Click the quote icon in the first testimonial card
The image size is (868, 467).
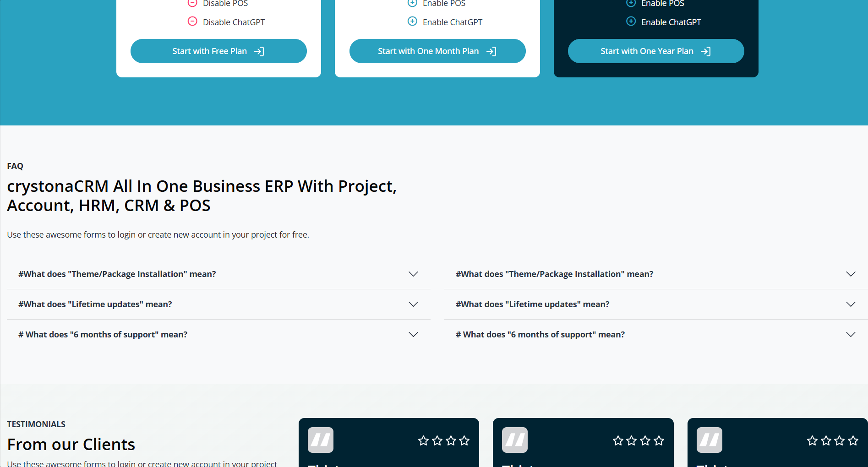tap(321, 440)
